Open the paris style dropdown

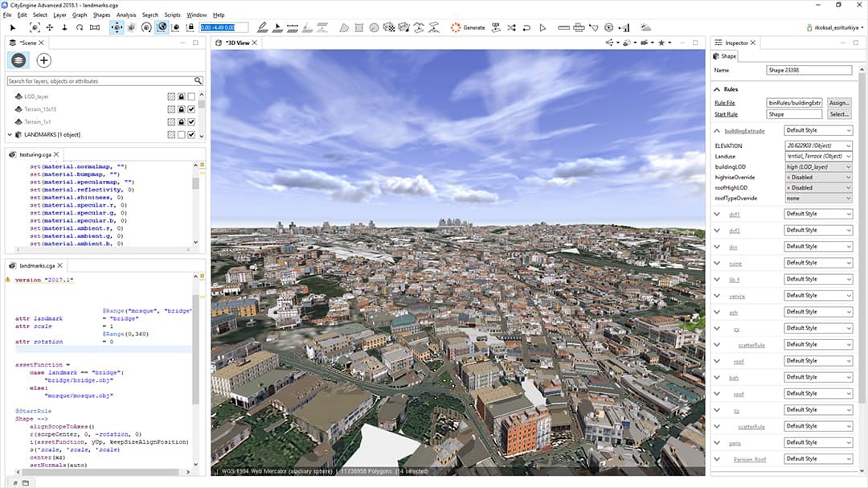click(818, 443)
